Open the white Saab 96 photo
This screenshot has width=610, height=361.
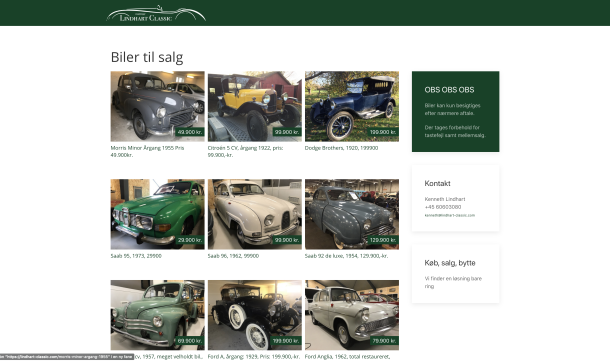point(255,214)
